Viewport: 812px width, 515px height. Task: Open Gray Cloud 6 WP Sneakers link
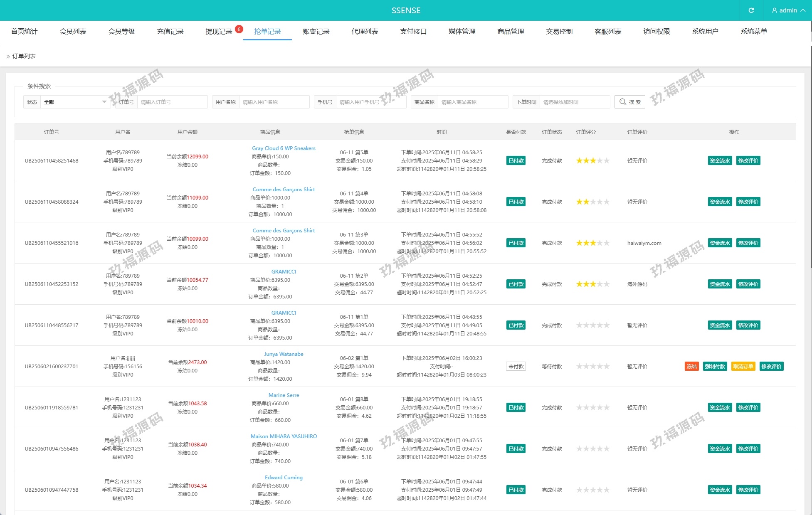pos(284,148)
